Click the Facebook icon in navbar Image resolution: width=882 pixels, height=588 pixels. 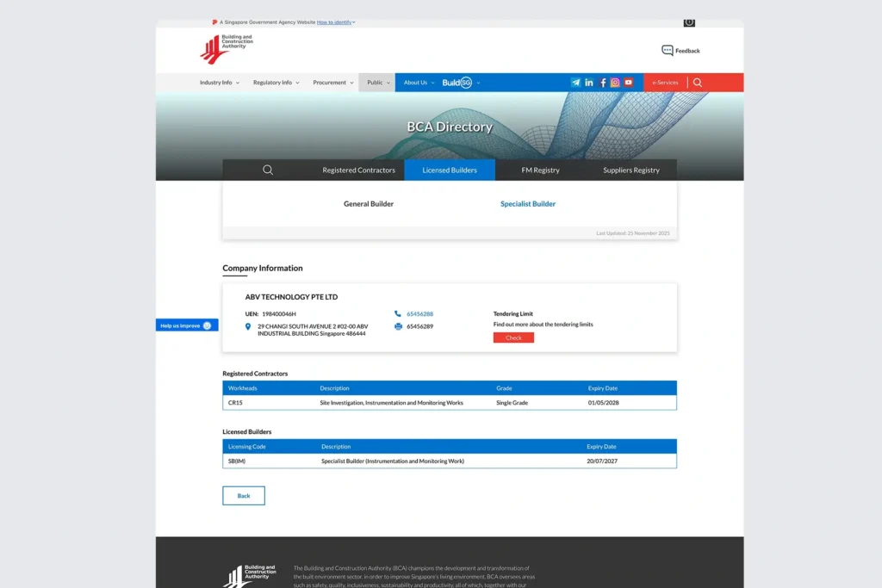[603, 83]
